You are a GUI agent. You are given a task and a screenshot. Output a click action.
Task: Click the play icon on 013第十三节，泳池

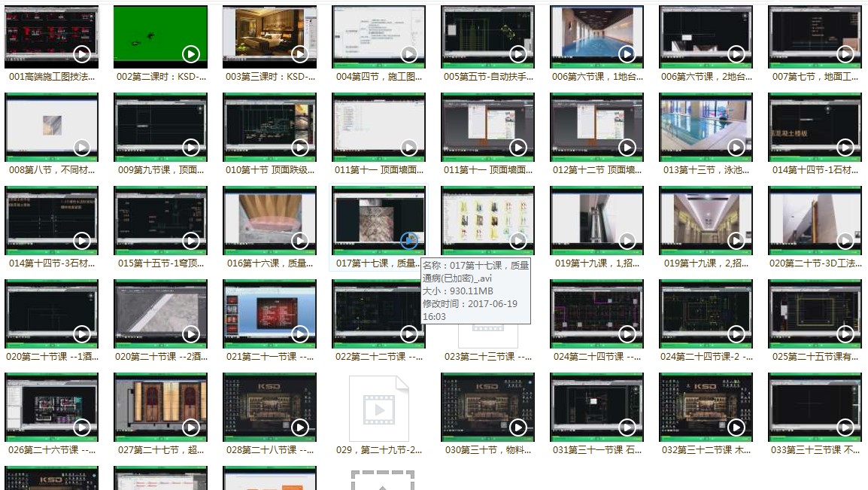[x=736, y=148]
